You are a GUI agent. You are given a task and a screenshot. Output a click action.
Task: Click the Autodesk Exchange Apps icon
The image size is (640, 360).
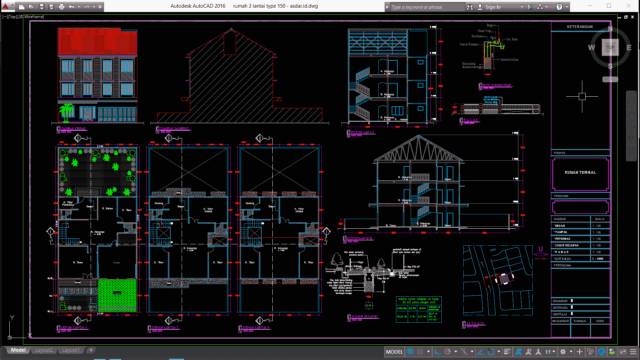click(530, 7)
